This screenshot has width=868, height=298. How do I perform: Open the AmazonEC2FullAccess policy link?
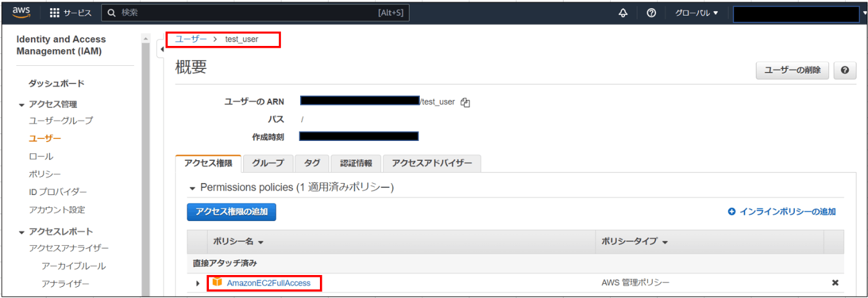[268, 283]
